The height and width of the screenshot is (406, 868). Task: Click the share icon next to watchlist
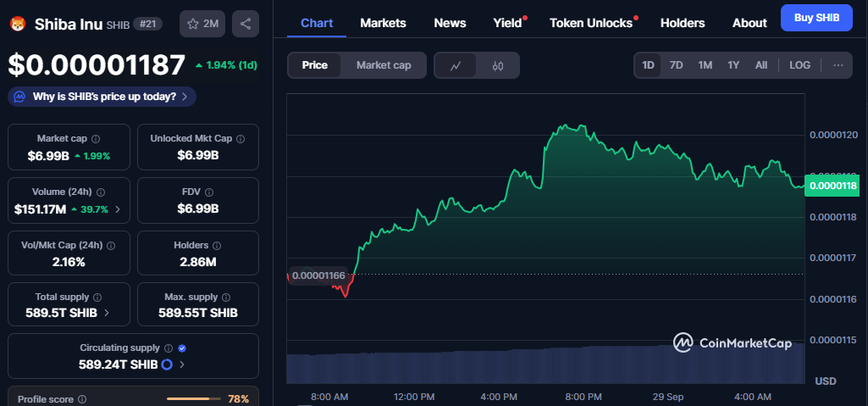click(246, 24)
